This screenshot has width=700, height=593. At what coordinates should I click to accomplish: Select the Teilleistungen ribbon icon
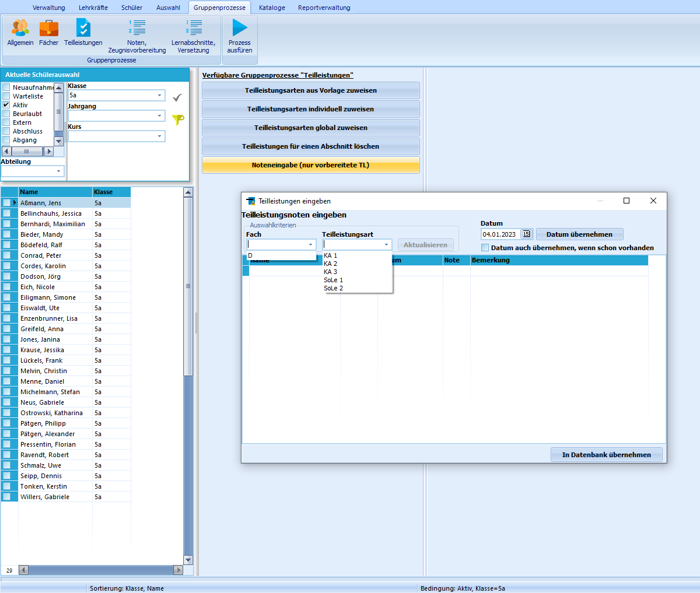[x=83, y=33]
